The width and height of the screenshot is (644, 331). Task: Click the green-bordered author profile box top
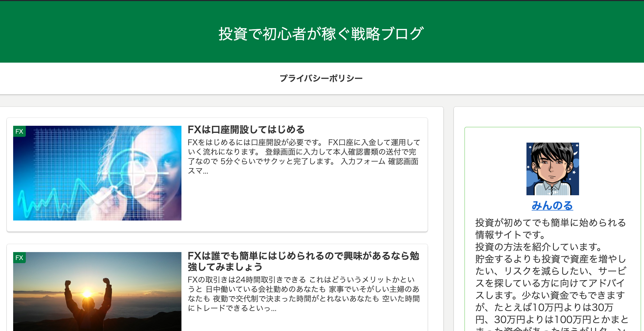(552, 134)
